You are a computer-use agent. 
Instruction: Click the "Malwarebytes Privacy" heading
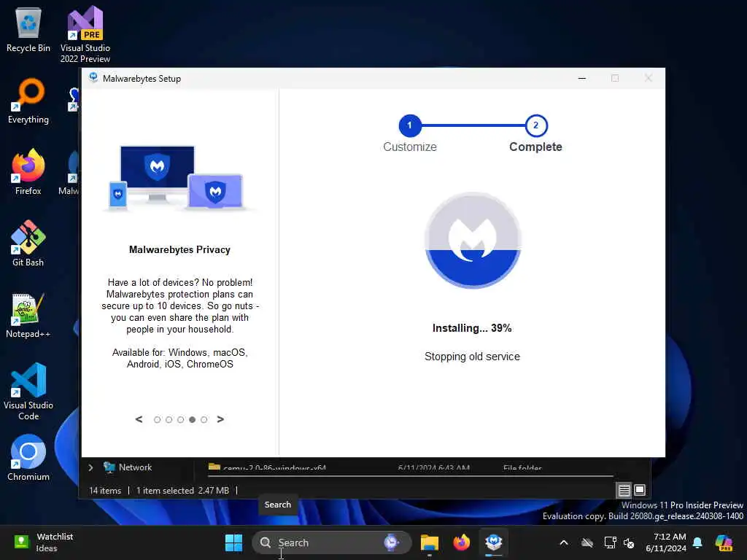tap(179, 249)
